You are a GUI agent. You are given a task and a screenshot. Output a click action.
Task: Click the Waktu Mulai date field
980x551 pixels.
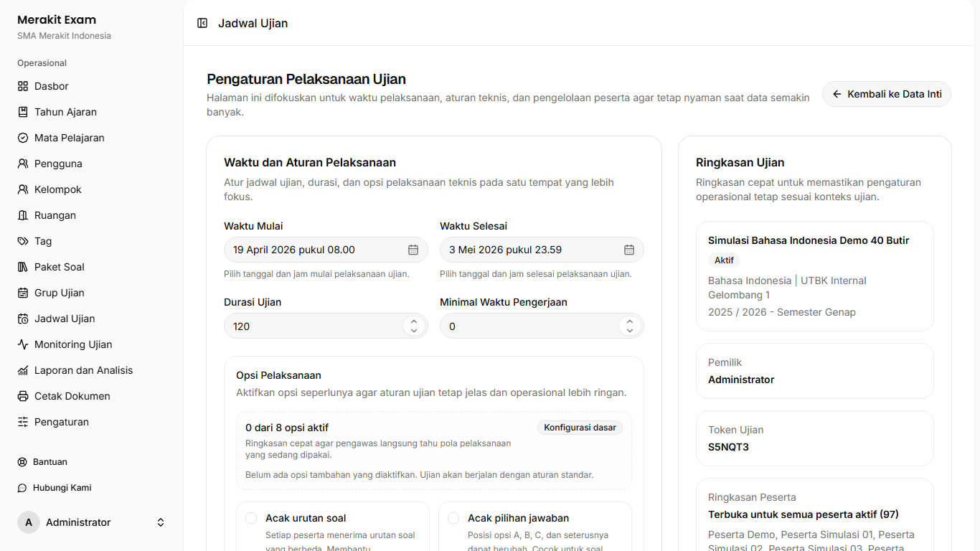coord(326,250)
